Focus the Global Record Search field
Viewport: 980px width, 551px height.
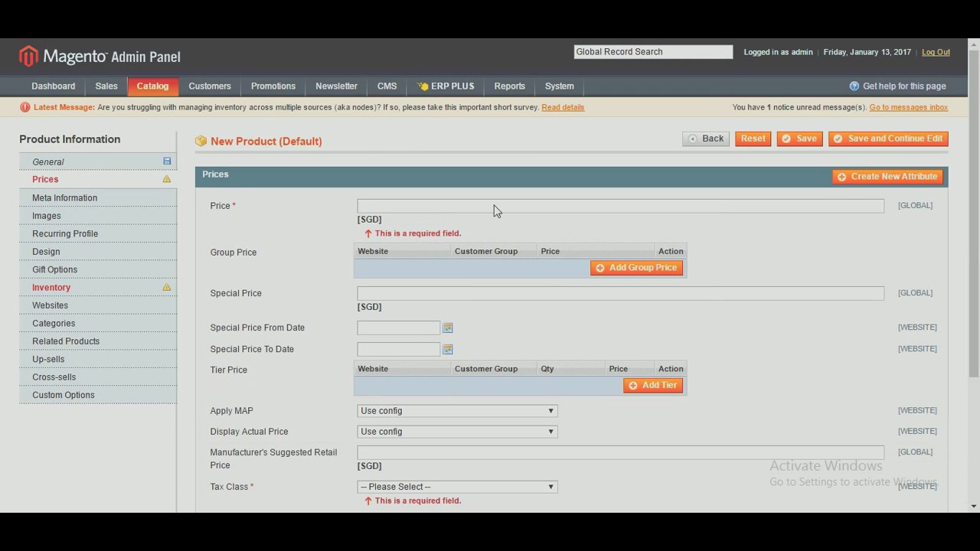click(653, 52)
